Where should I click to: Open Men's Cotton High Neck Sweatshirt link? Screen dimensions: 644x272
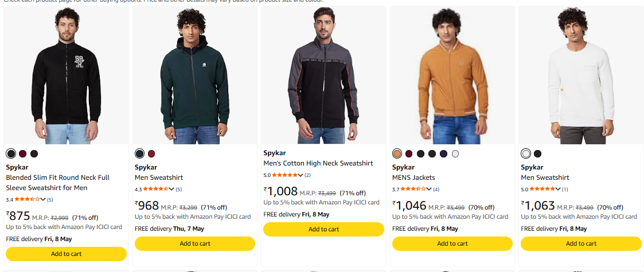tap(318, 163)
